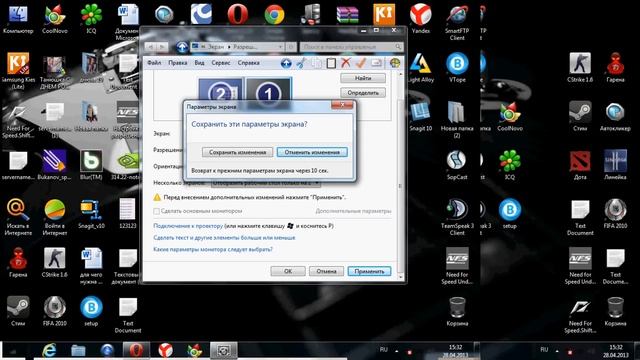Switch to the Opera taskbar button
This screenshot has height=360, width=640.
(136, 350)
